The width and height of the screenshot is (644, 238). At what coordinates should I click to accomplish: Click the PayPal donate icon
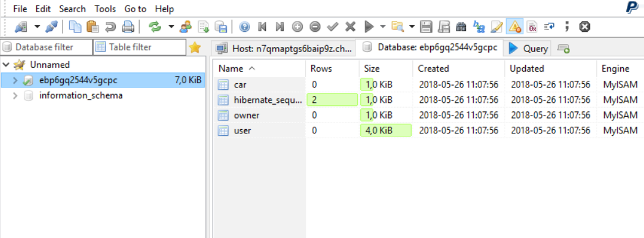click(632, 7)
